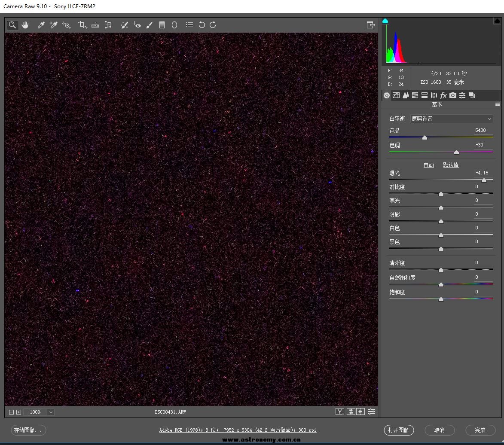Swap before and after settings icon
This screenshot has height=445, width=504.
[351, 411]
